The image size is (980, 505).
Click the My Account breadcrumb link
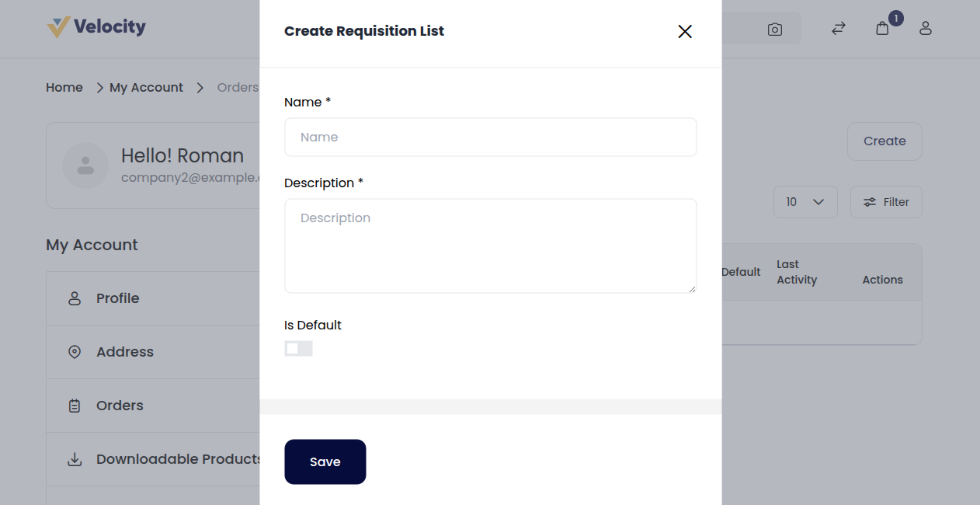point(147,87)
